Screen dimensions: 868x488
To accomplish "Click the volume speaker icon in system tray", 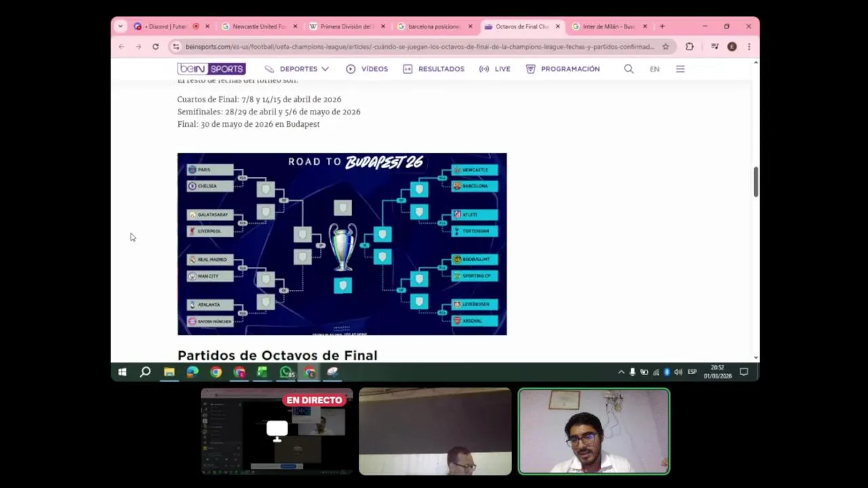I will (x=677, y=372).
